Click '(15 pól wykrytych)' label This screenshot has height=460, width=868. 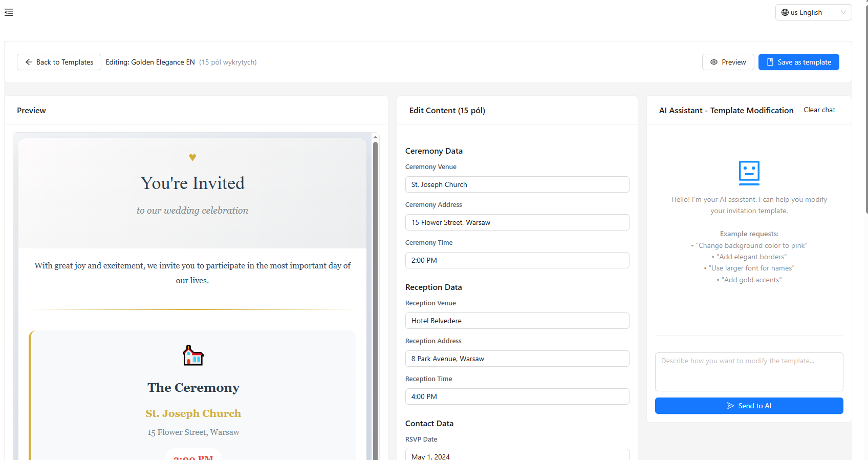(228, 62)
